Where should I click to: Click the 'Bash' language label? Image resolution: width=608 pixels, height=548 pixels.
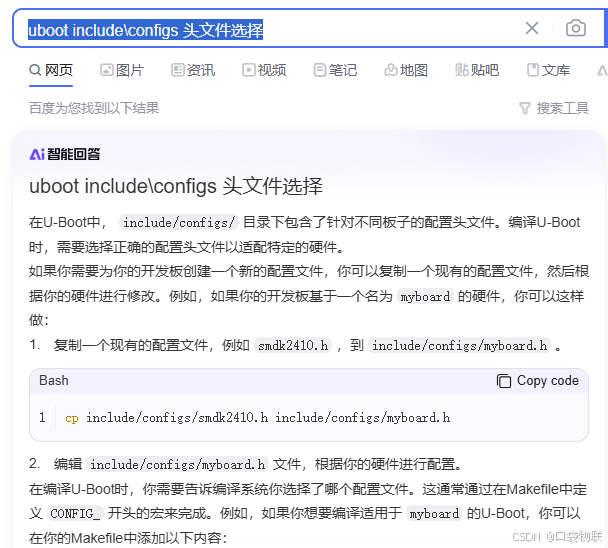pyautogui.click(x=54, y=380)
